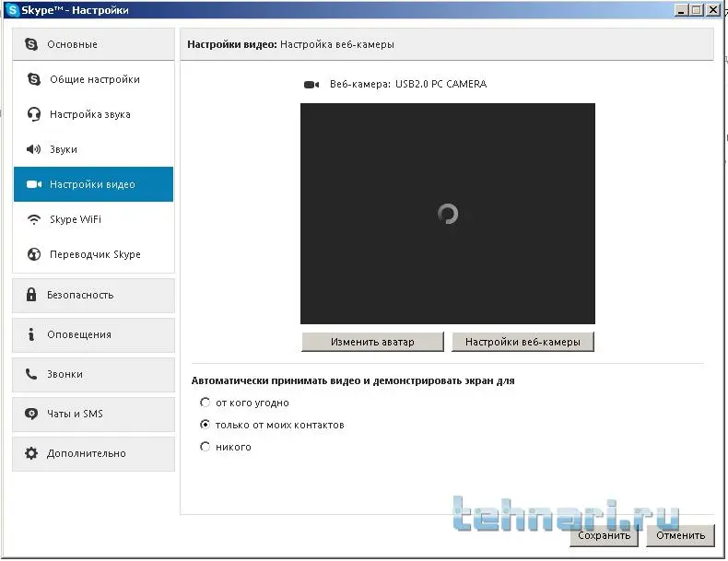Expand the Оповещения section
The image size is (728, 561).
click(x=93, y=334)
